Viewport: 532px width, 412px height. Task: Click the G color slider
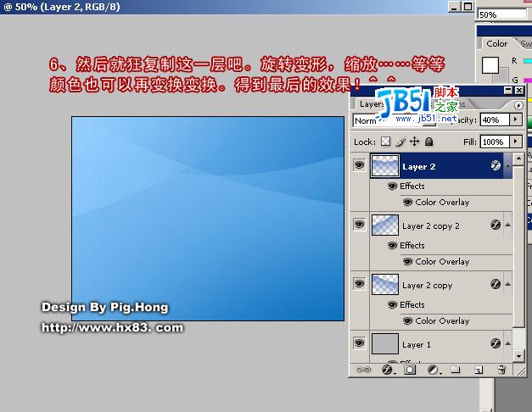point(528,81)
